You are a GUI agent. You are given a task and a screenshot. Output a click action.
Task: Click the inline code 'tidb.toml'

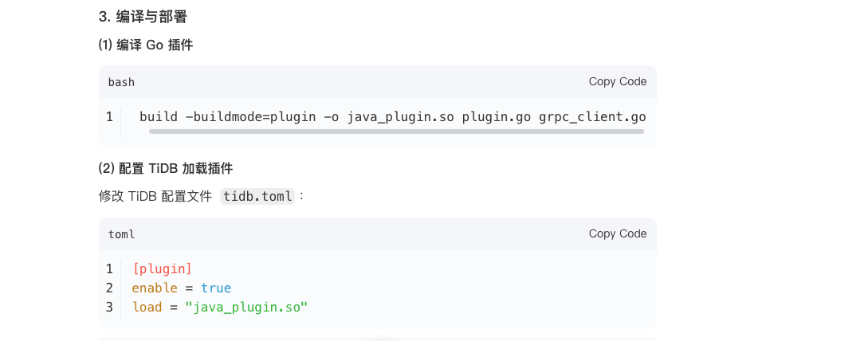[x=257, y=196]
